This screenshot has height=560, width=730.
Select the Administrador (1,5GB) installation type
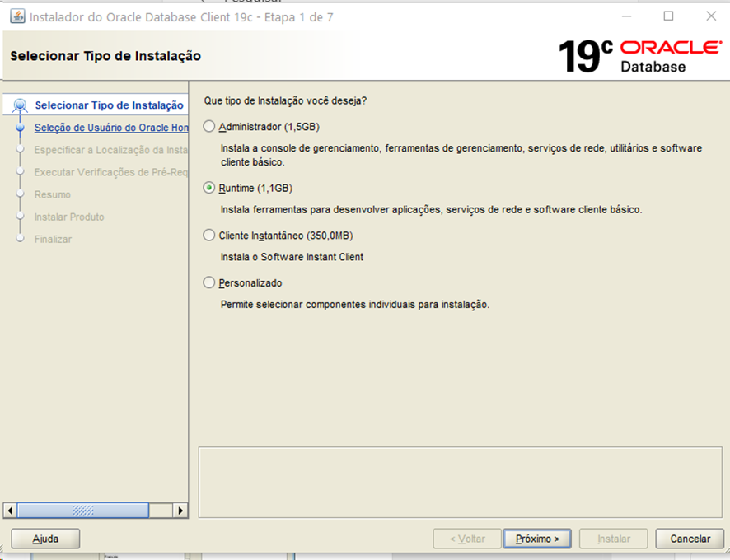[209, 127]
